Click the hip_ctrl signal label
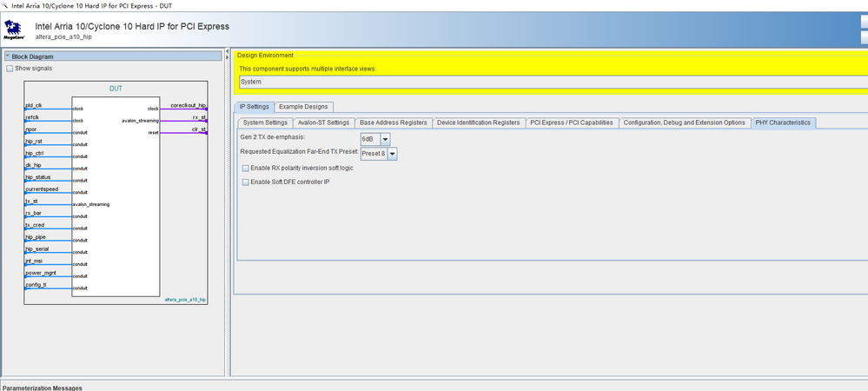This screenshot has width=868, height=391. (34, 154)
